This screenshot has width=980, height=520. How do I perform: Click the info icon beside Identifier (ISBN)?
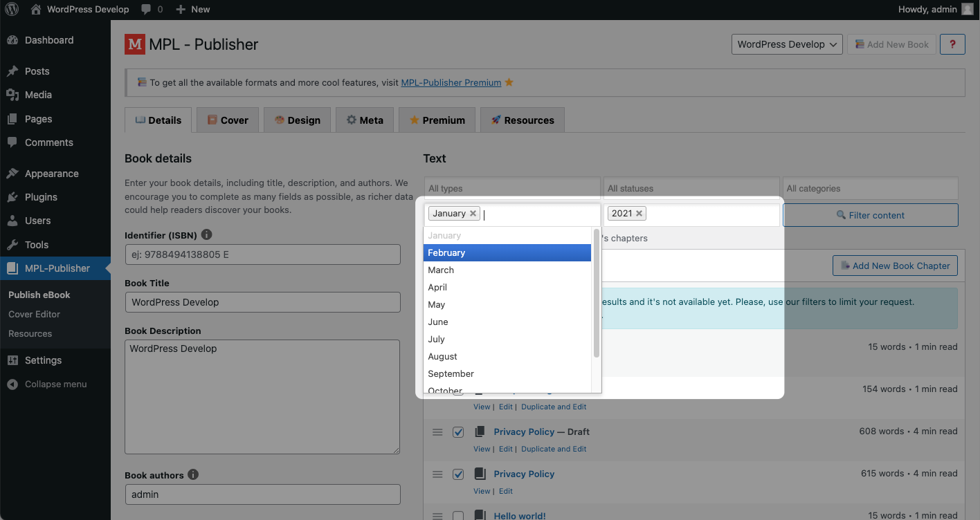pos(206,235)
